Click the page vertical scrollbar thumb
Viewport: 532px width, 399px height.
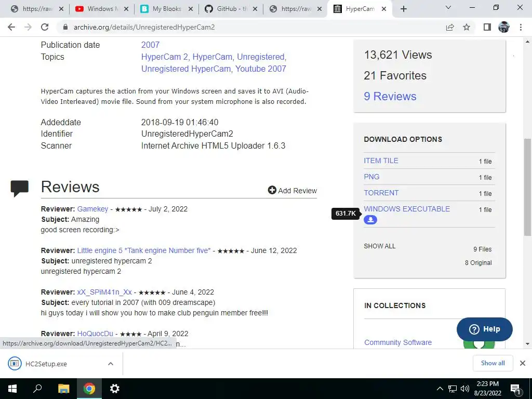point(527,187)
